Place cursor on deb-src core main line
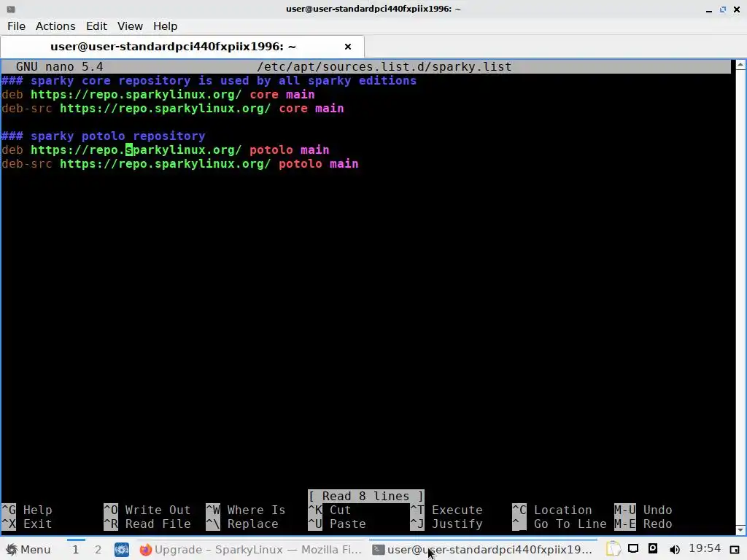747x560 pixels. [172, 108]
